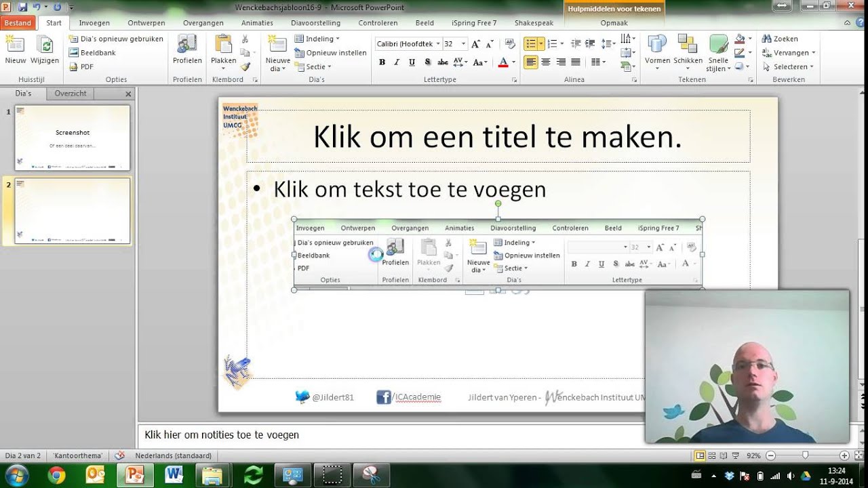Viewport: 868px width, 488px height.
Task: Click Nederlands (standaard) language indicator
Action: point(173,455)
